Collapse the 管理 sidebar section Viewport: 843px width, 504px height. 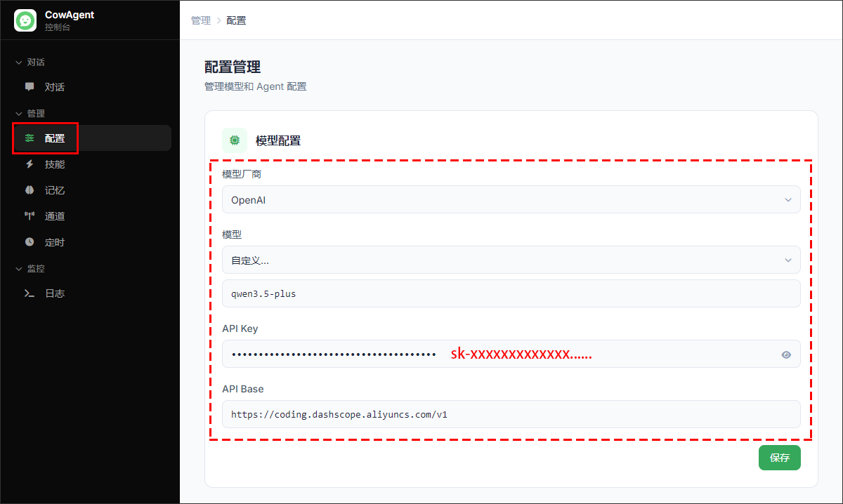19,114
